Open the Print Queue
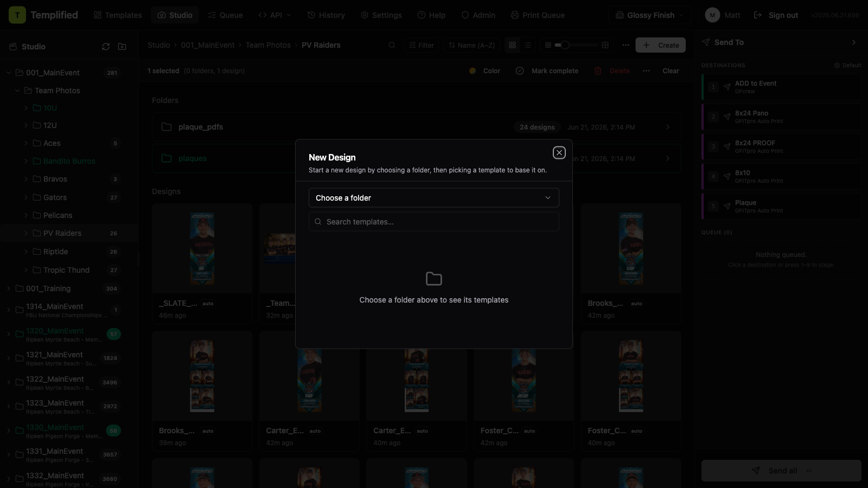The height and width of the screenshot is (488, 868). pyautogui.click(x=538, y=15)
